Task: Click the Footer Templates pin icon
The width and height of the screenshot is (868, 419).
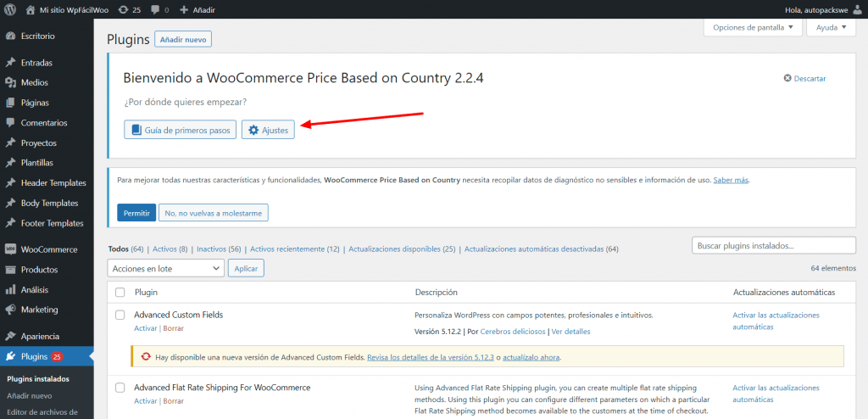Action: click(10, 223)
